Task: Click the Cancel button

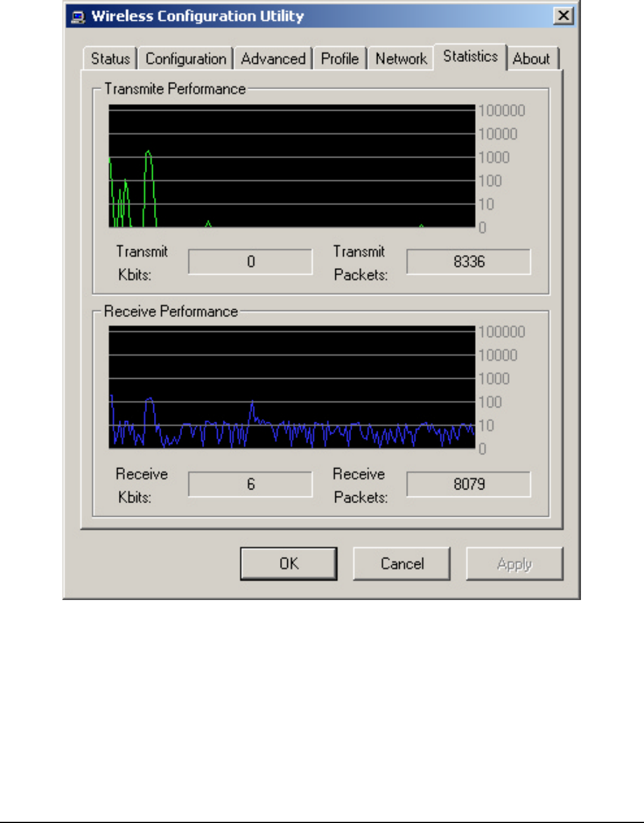Action: (402, 564)
